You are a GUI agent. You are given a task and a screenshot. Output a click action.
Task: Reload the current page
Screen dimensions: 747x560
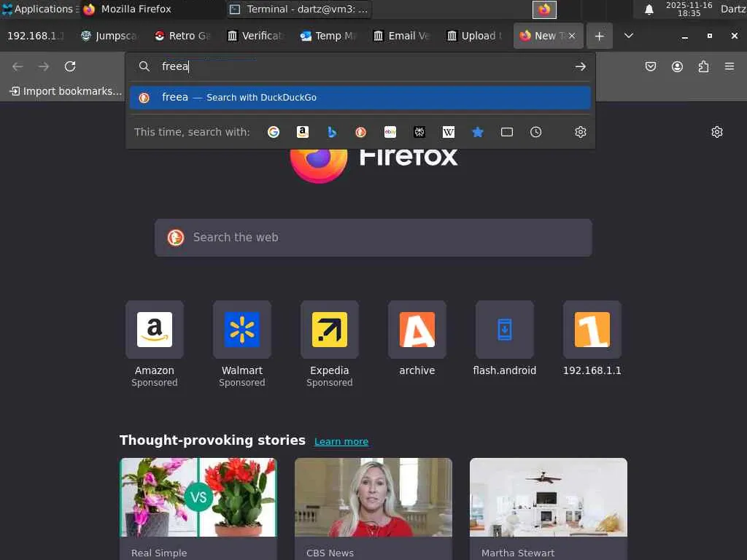(x=70, y=66)
